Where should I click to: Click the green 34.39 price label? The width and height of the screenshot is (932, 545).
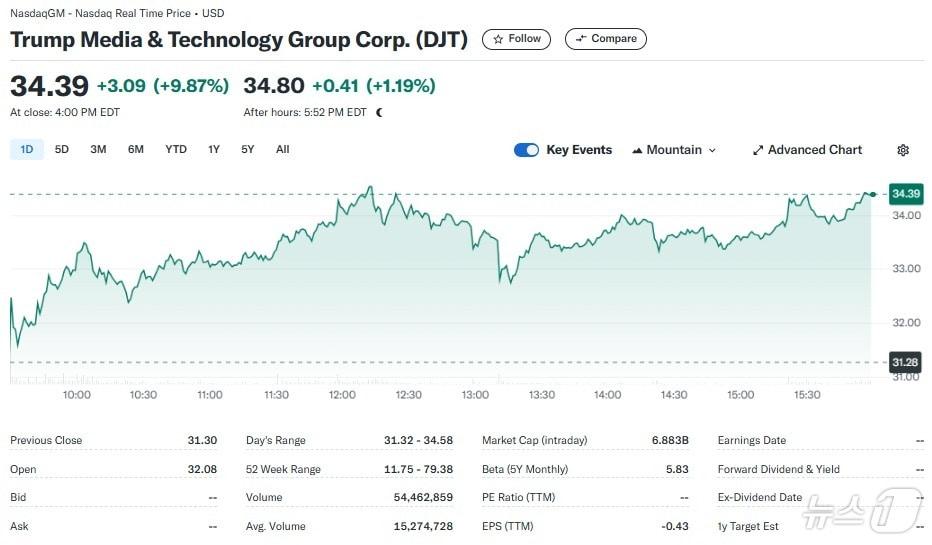point(905,193)
